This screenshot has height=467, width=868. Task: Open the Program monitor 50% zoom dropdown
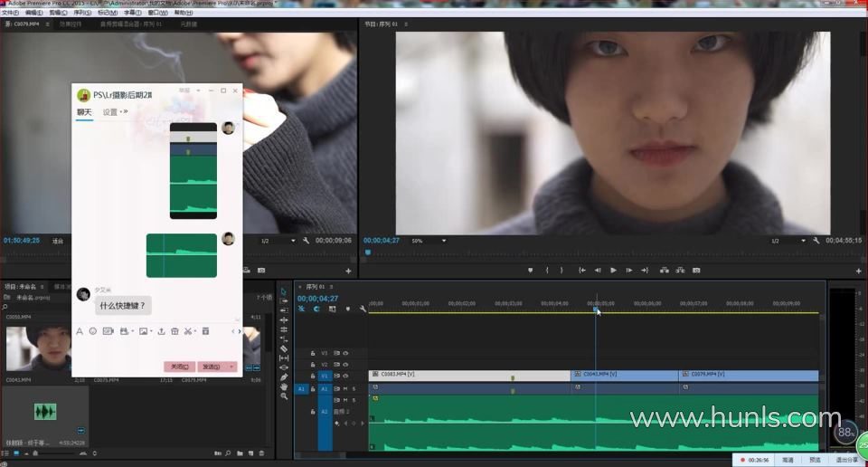(429, 241)
